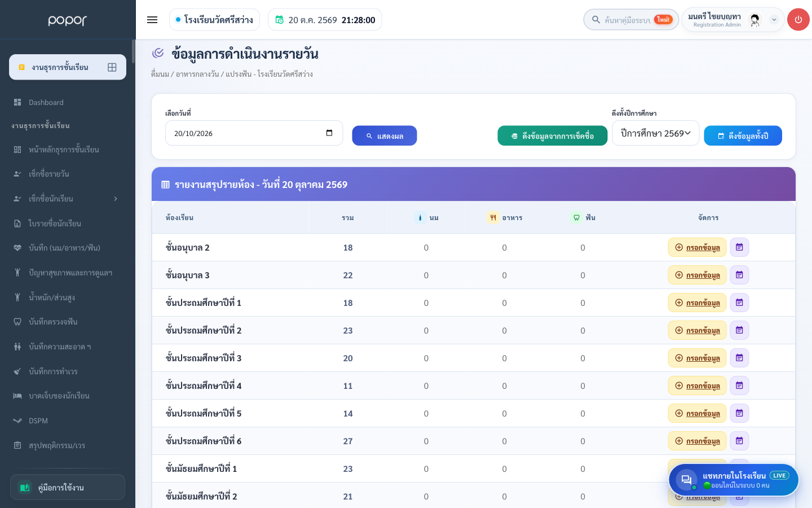The height and width of the screenshot is (508, 812).
Task: Click the user avatar picture
Action: [755, 20]
